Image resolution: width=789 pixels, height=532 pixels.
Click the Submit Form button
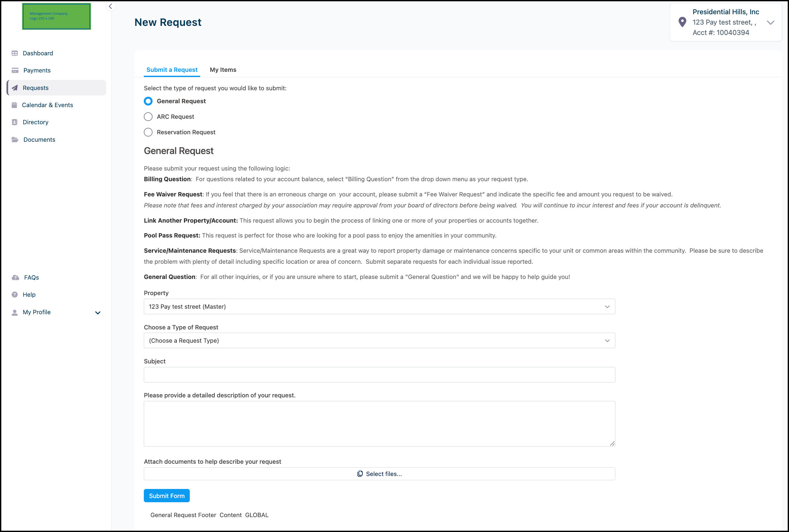click(x=167, y=496)
